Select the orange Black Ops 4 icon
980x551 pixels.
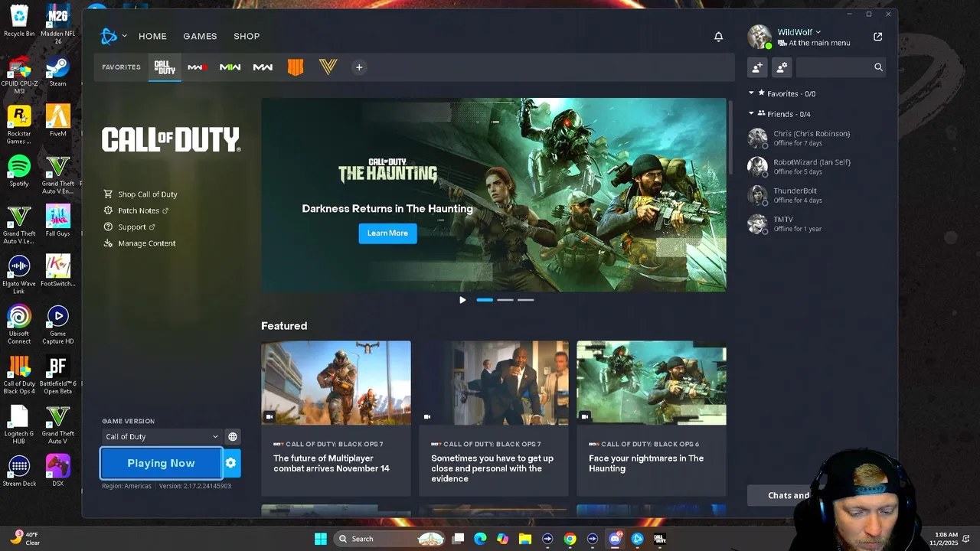pos(296,67)
